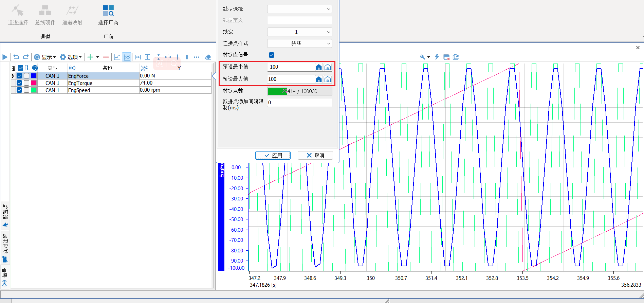Viewport: 644px width, 303px height.
Task: Switch to single line chart view
Action: click(117, 57)
